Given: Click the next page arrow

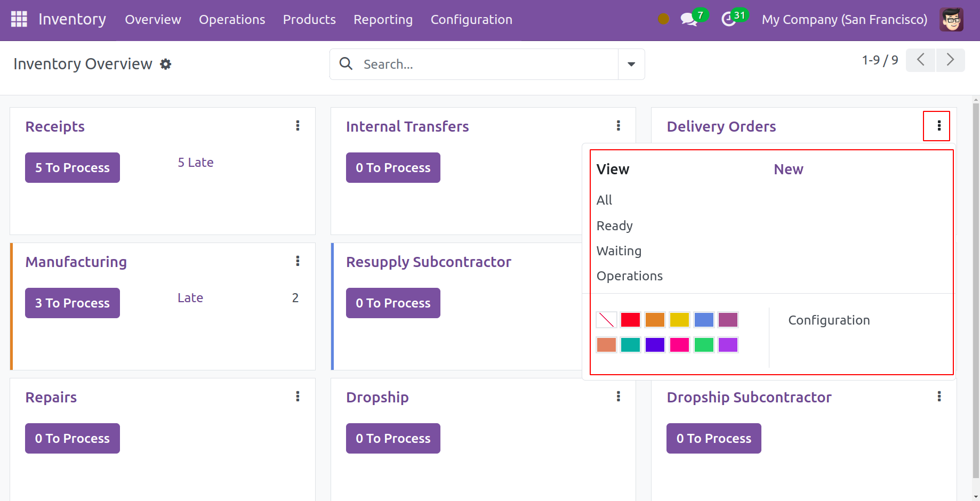Looking at the screenshot, I should [x=950, y=60].
